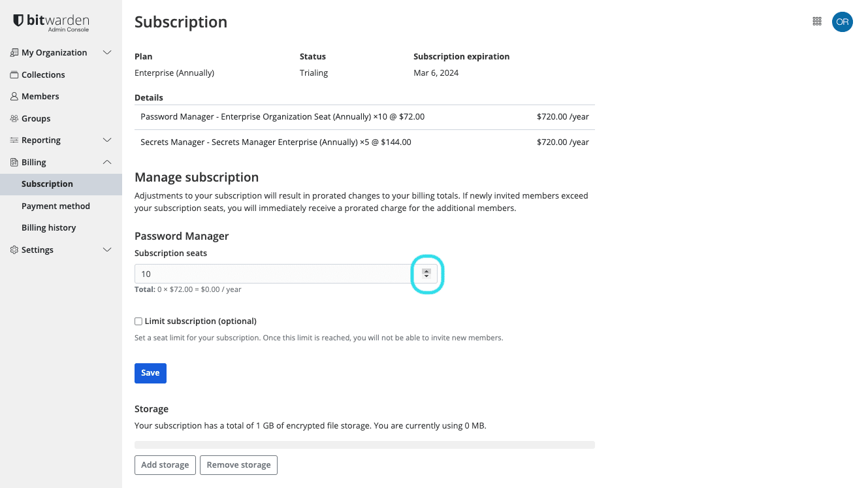The image size is (868, 488).
Task: Click the Subscription page heading
Action: coord(181,22)
